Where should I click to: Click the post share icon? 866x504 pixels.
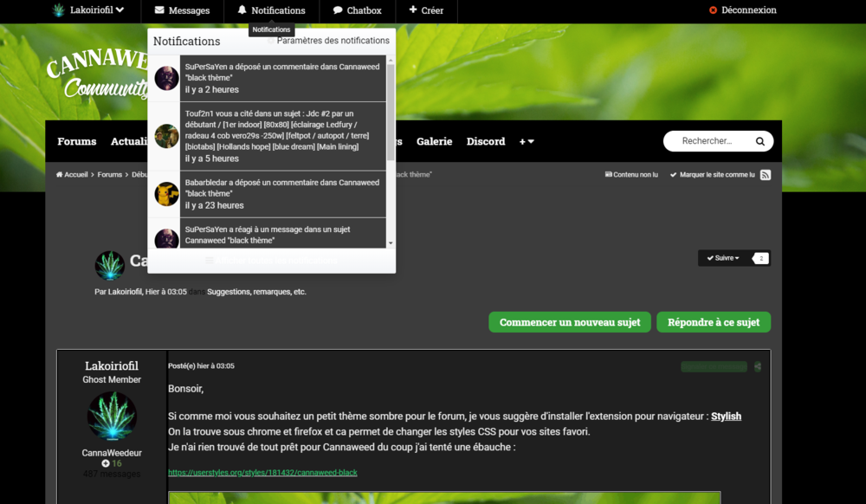pos(758,366)
